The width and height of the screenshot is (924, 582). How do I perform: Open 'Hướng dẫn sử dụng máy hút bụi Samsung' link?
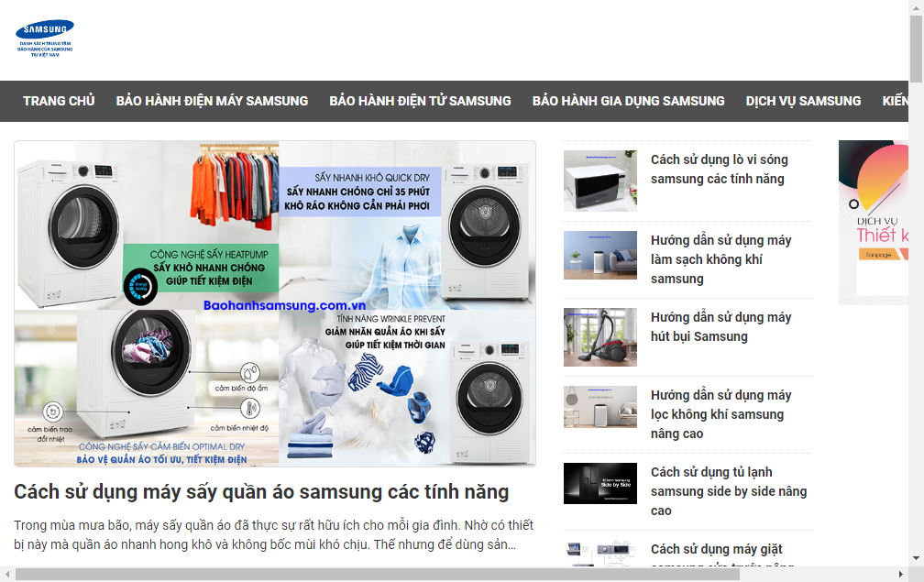[720, 327]
